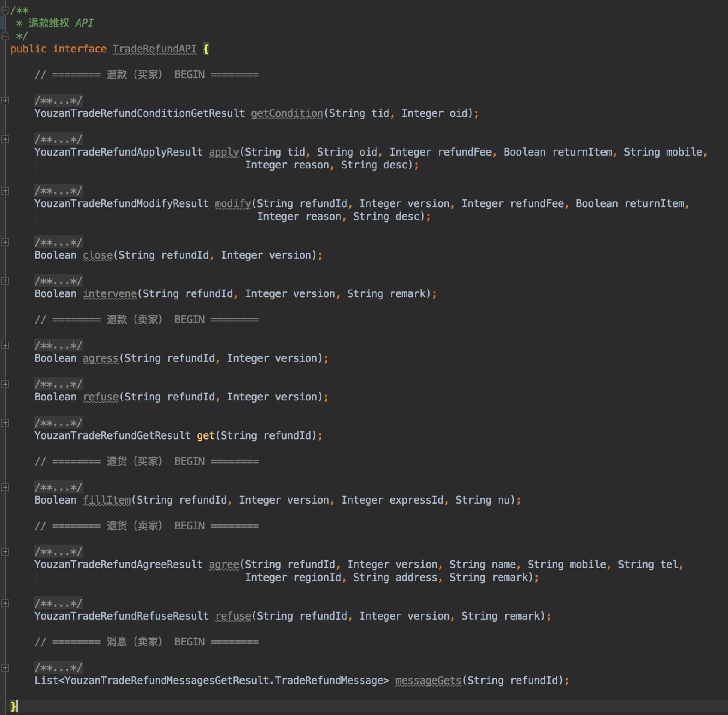Image resolution: width=728 pixels, height=715 pixels.
Task: Click refuse method name returning Boolean
Action: tap(101, 397)
